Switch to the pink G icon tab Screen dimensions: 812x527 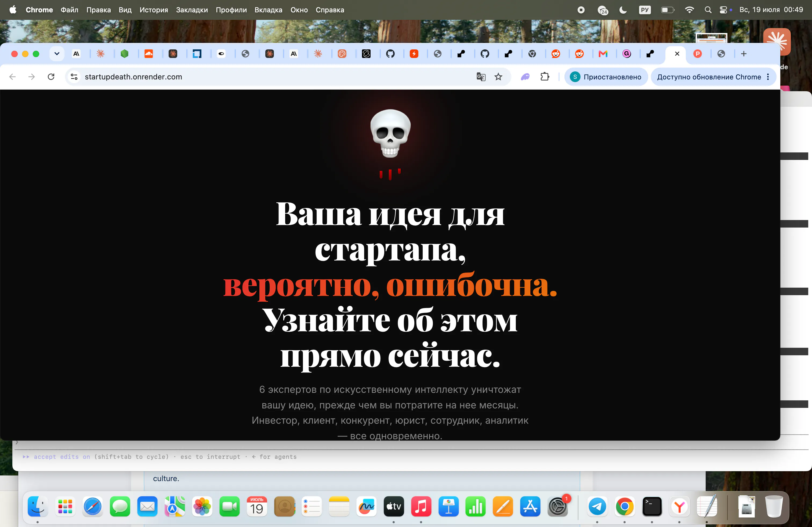(x=627, y=53)
